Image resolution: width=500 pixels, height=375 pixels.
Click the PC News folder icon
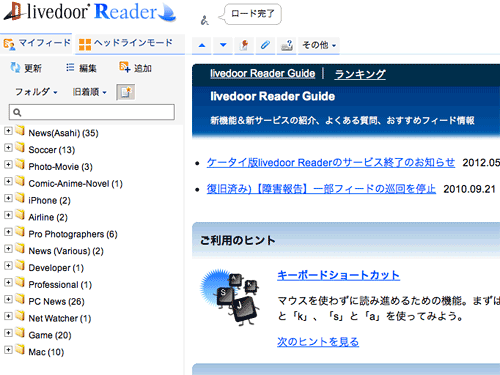pos(20,299)
